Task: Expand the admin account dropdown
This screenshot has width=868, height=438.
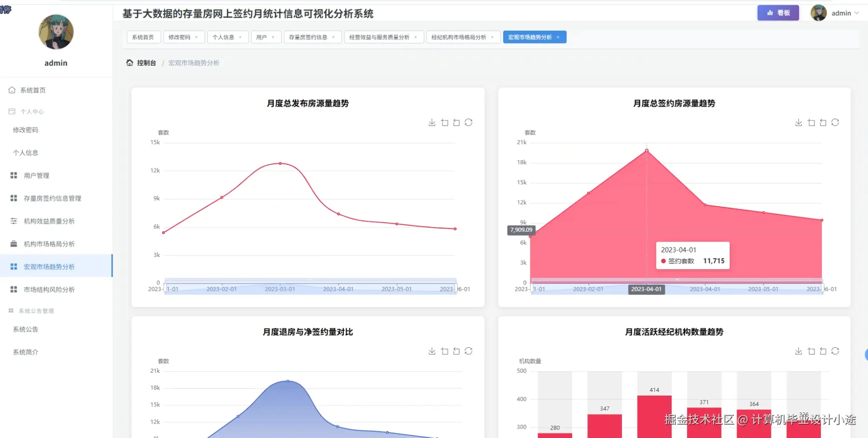Action: tap(836, 13)
